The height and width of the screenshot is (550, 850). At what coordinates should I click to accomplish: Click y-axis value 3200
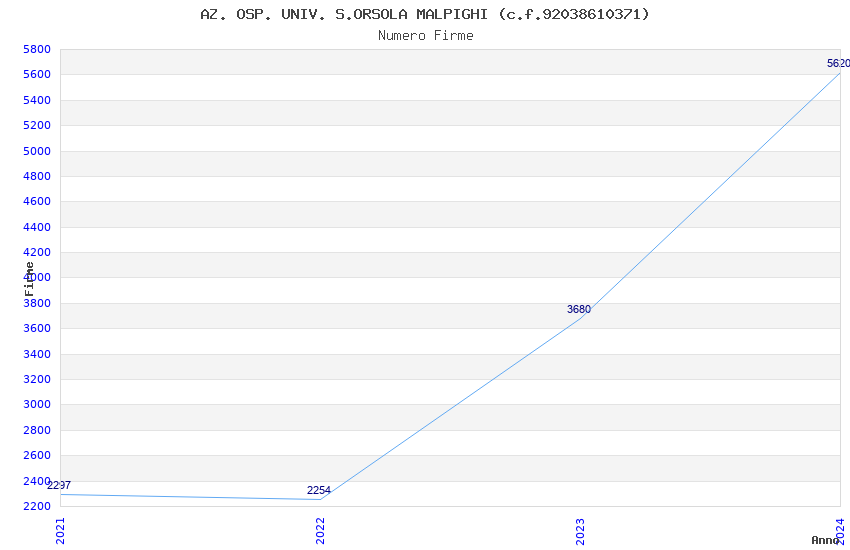[37, 379]
